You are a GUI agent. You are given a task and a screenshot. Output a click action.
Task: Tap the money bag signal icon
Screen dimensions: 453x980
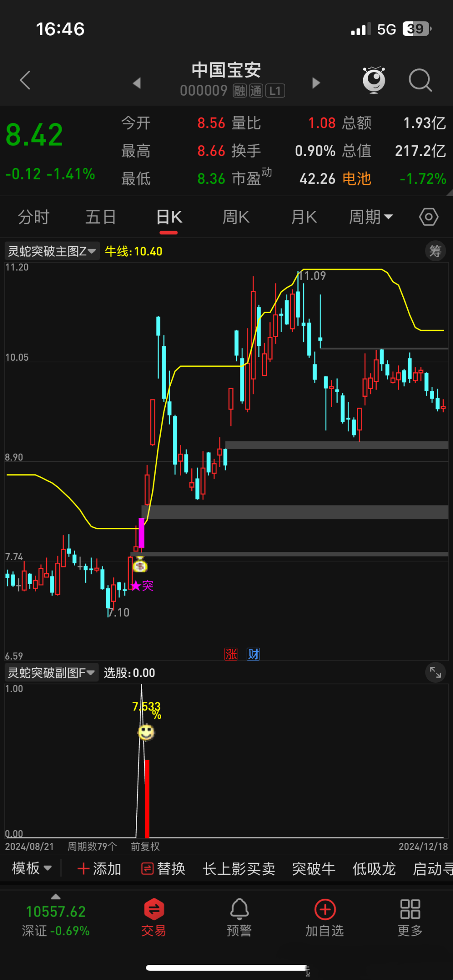point(140,565)
